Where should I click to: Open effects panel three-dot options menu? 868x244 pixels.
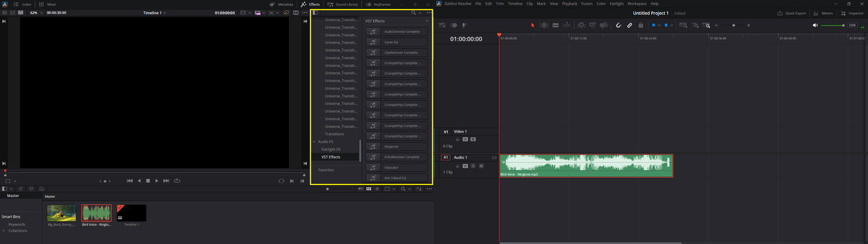[x=429, y=13]
